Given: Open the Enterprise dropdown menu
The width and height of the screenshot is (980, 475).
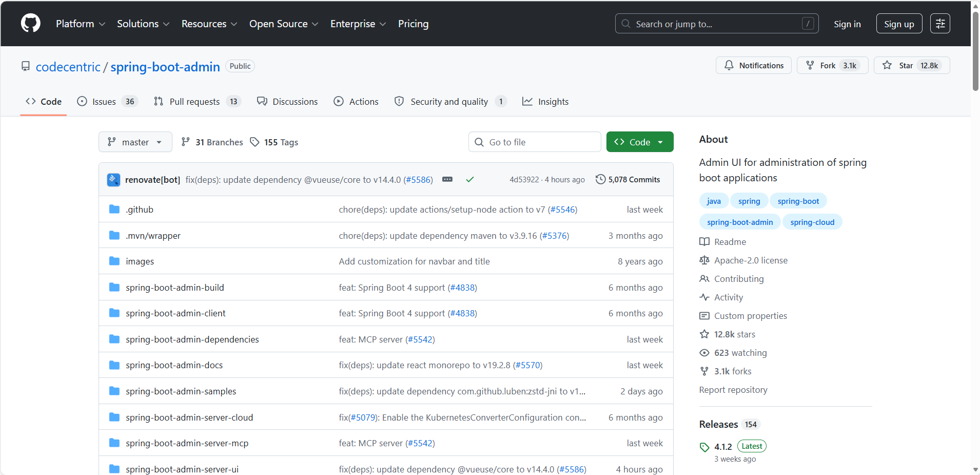Looking at the screenshot, I should (358, 24).
